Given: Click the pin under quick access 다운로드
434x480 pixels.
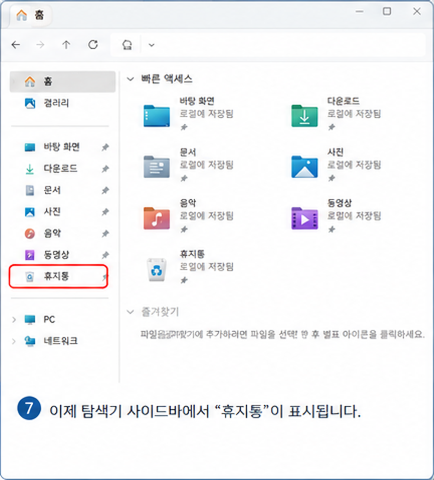Looking at the screenshot, I should point(332,127).
